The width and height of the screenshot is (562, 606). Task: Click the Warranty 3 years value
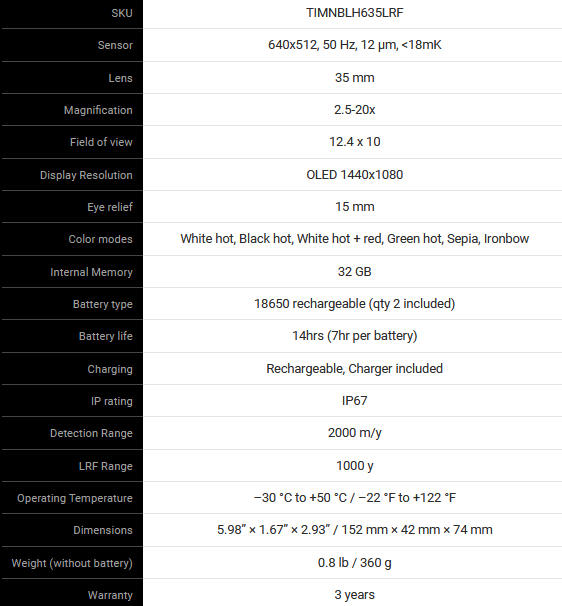[x=354, y=594]
